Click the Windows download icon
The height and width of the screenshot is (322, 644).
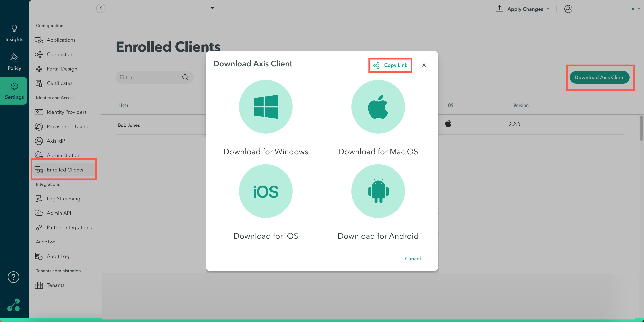coord(265,107)
